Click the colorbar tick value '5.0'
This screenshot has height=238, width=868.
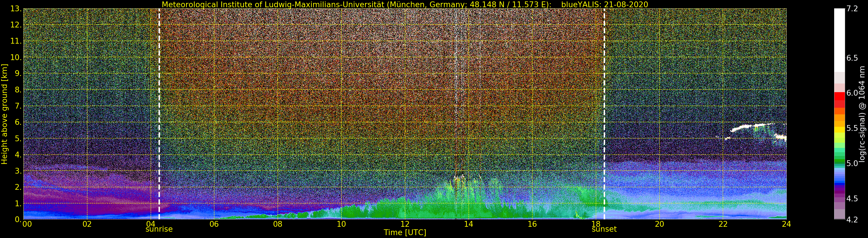(x=852, y=163)
